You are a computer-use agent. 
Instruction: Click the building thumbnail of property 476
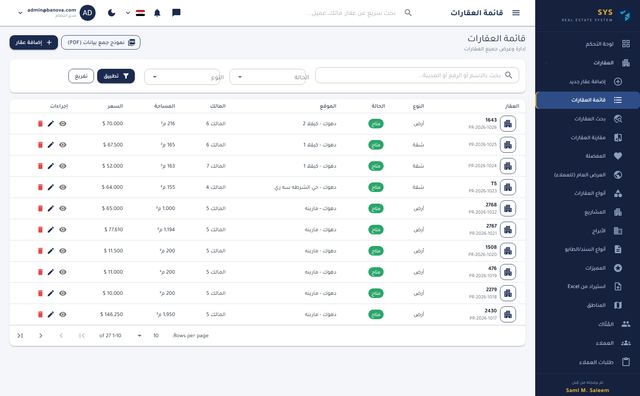click(508, 272)
